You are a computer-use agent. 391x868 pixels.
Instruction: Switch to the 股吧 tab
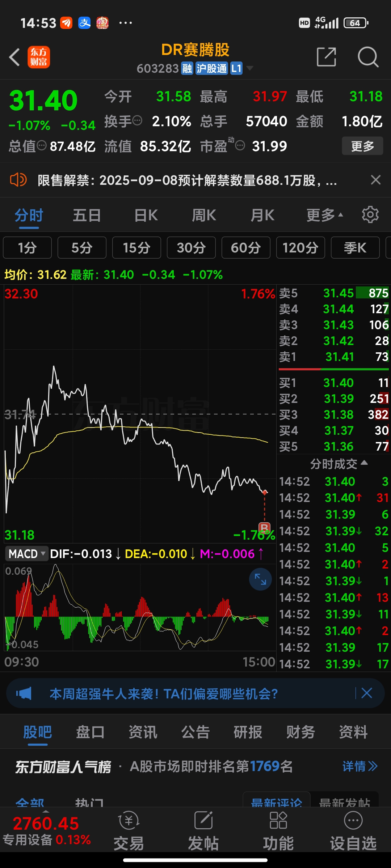38,732
